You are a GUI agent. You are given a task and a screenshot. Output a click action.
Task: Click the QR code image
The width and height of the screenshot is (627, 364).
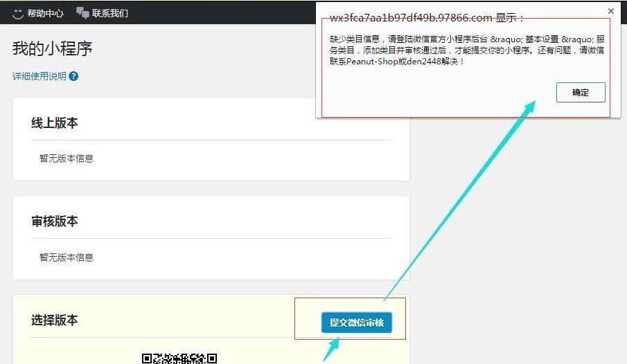179,358
